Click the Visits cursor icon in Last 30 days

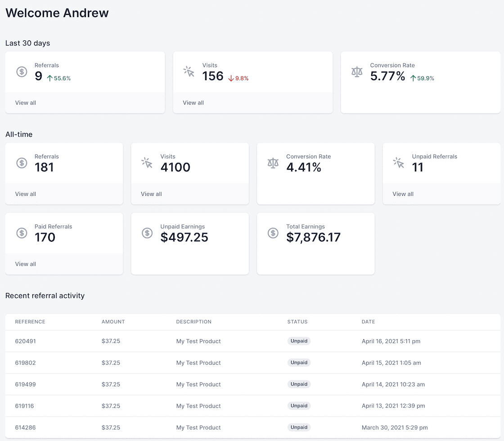point(189,72)
